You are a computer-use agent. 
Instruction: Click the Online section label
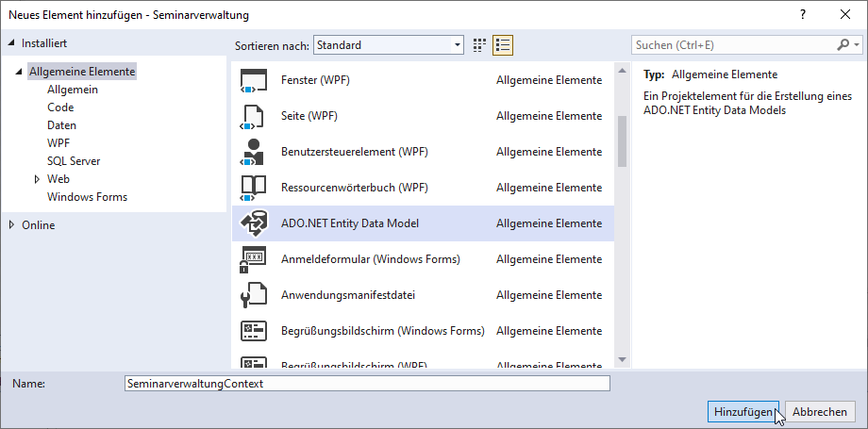[38, 224]
